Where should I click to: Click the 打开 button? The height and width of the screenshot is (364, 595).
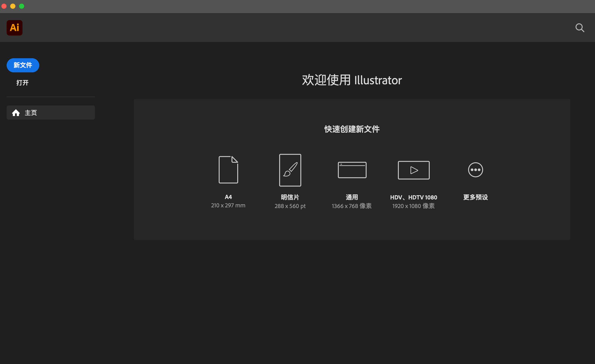point(23,83)
